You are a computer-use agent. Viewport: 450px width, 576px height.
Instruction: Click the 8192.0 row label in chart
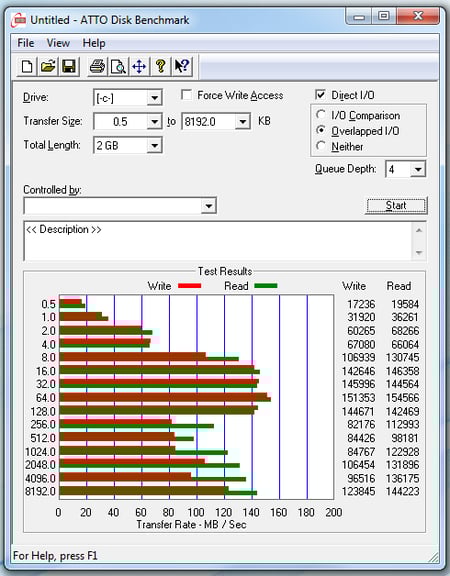click(40, 492)
